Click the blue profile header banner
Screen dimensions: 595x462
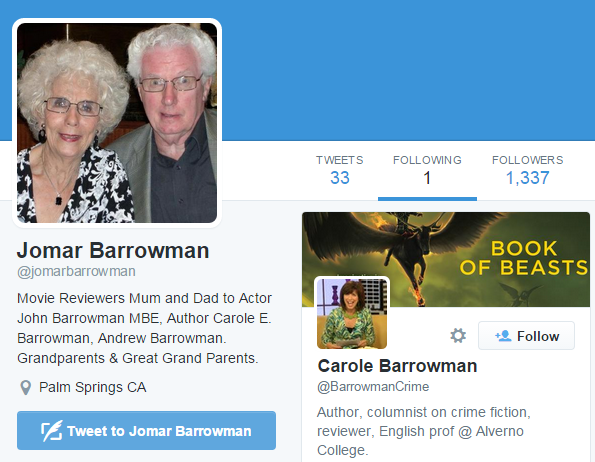[x=408, y=70]
